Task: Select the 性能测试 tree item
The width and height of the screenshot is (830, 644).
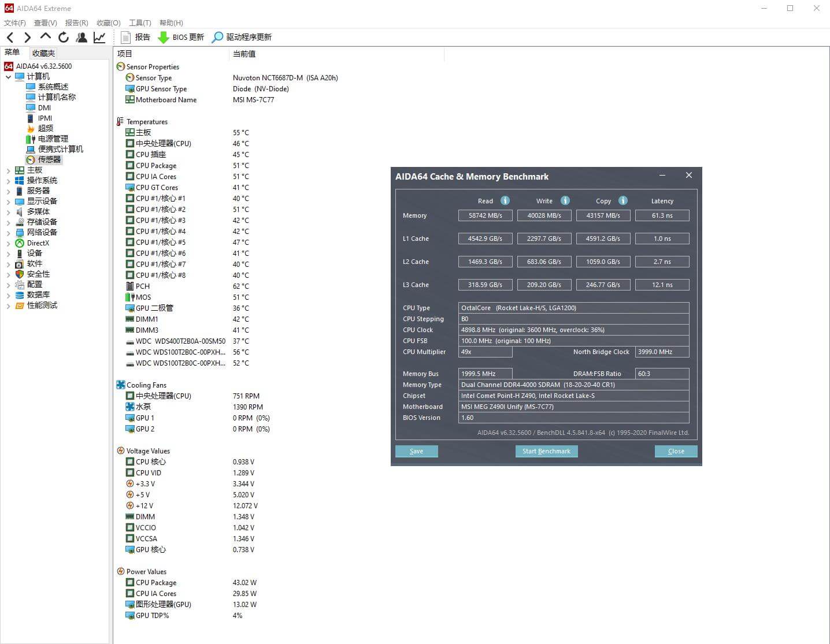Action: click(42, 306)
